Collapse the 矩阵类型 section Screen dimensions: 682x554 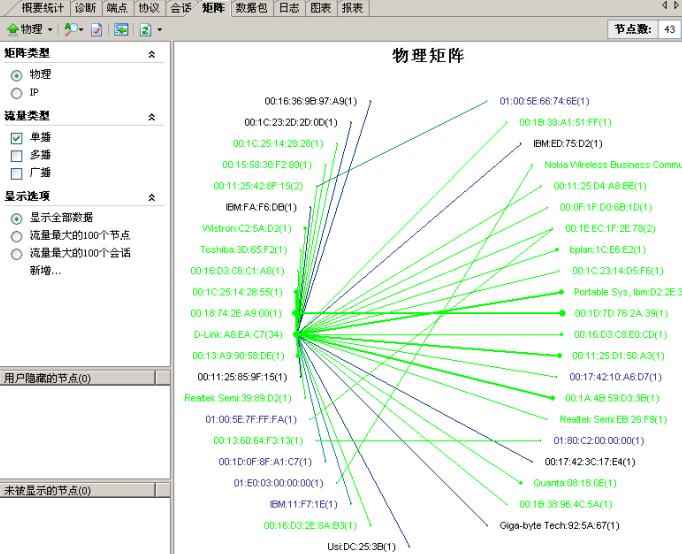click(152, 54)
